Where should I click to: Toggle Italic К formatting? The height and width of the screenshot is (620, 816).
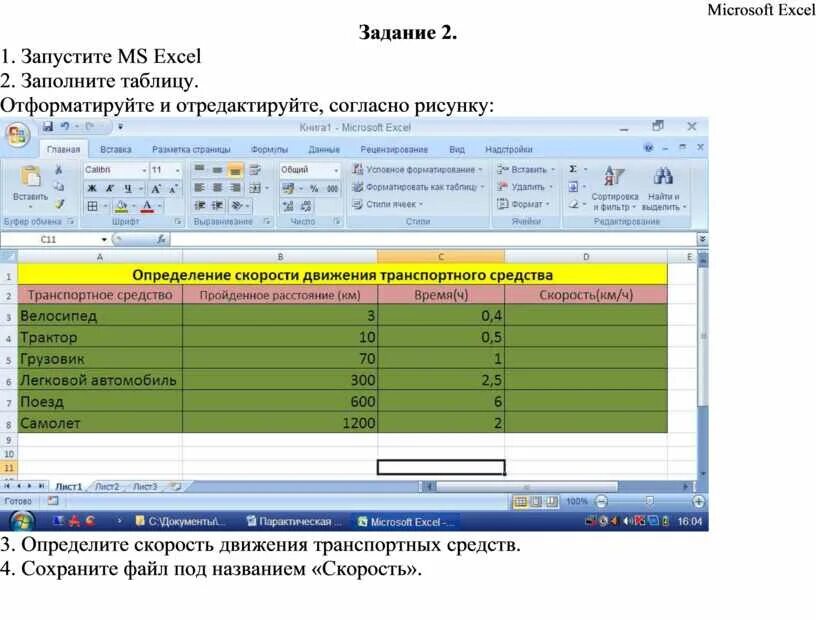110,188
